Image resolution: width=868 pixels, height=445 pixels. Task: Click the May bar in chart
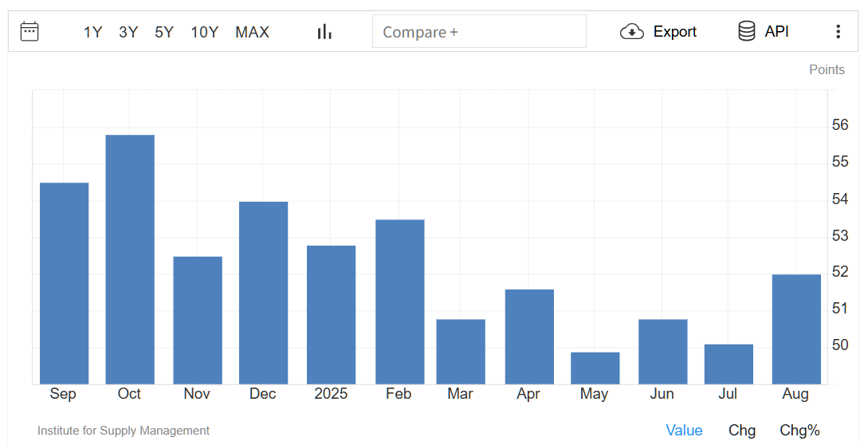tap(595, 368)
